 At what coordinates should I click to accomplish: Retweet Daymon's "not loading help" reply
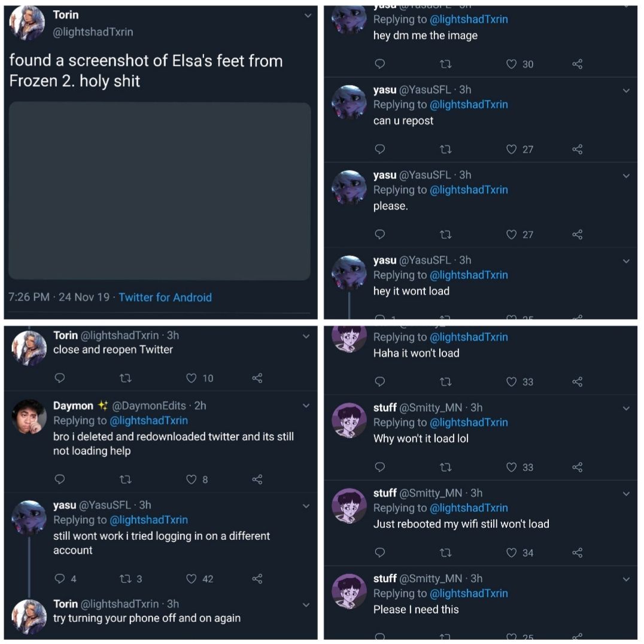(x=126, y=479)
